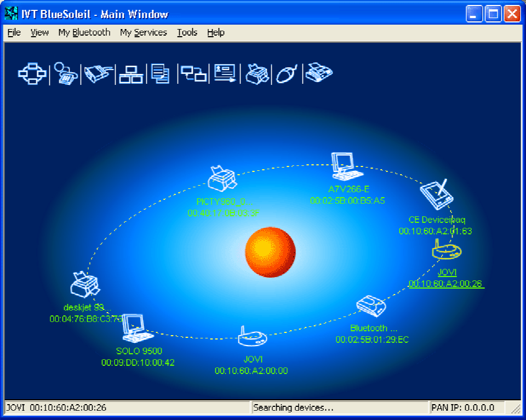Select the Bluetooth modem device icon
Viewport: 526px width, 420px height.
pyautogui.click(x=371, y=306)
